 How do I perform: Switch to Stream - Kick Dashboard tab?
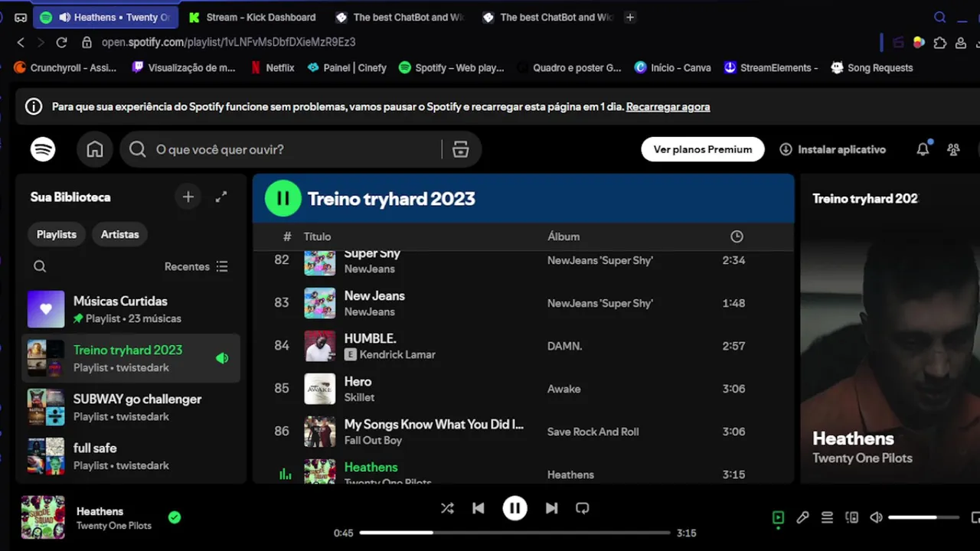[252, 17]
